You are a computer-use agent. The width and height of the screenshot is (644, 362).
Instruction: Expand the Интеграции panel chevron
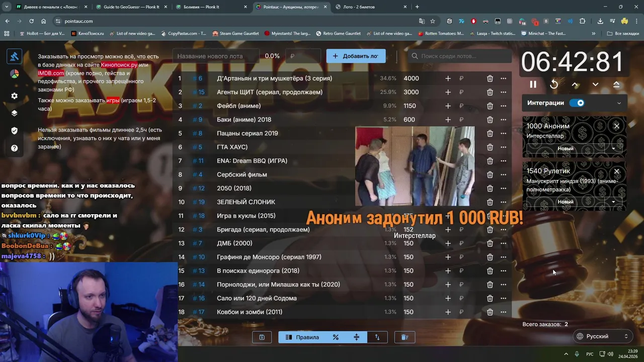click(x=619, y=103)
